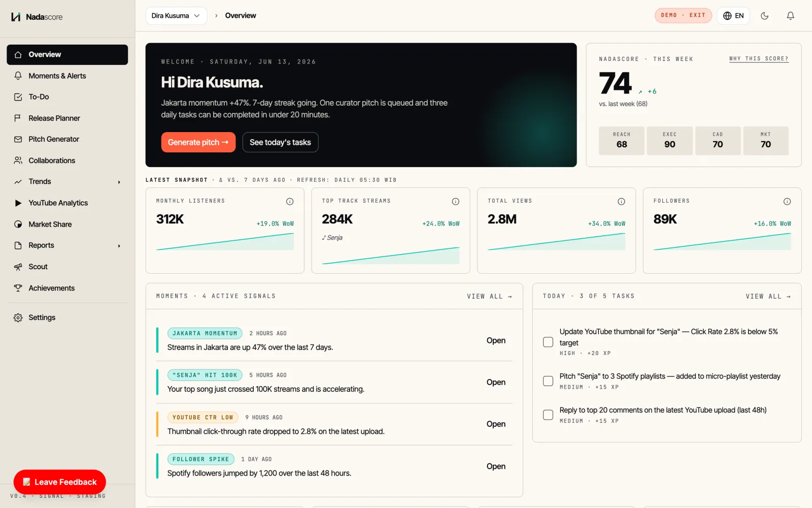Open the YouTube CTR Low signal
This screenshot has width=812, height=508.
coord(496,424)
